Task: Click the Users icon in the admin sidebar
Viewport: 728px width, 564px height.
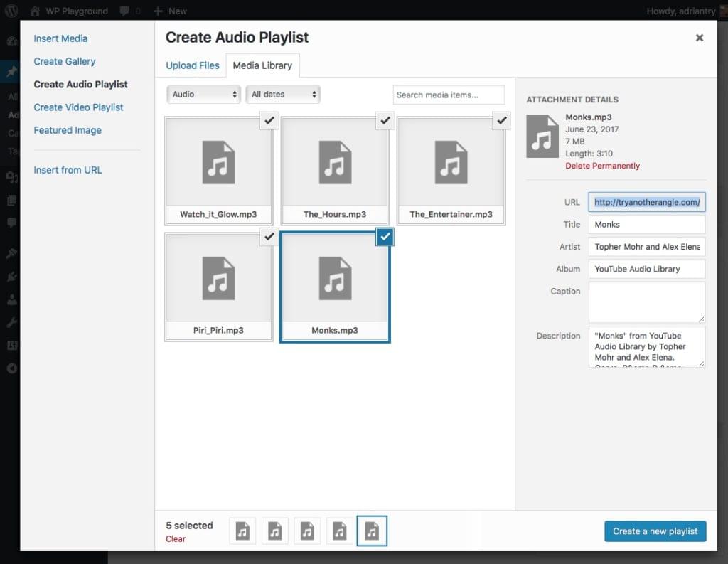Action: click(11, 299)
